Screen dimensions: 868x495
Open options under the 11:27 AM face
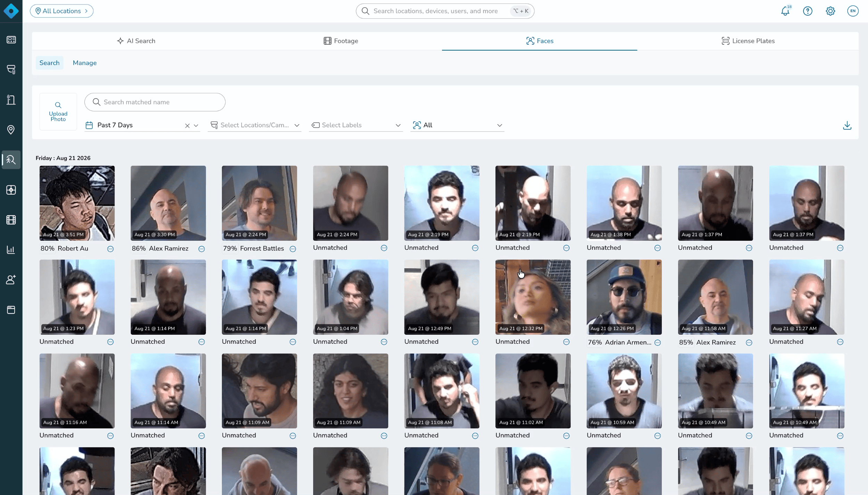840,342
